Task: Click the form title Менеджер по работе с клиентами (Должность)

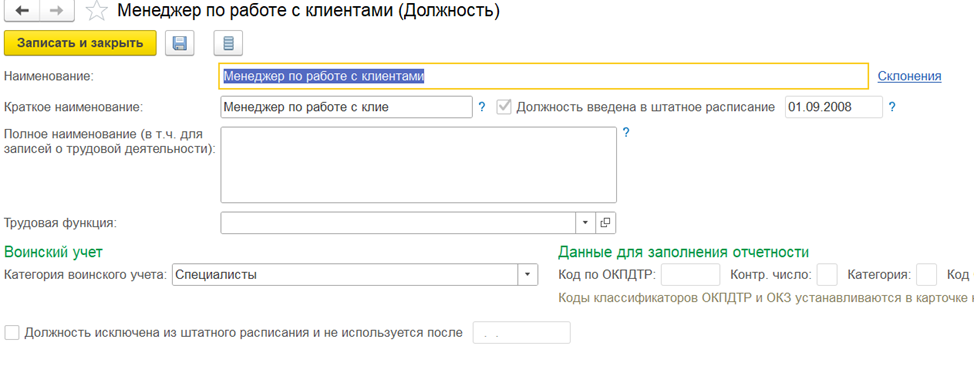Action: coord(308,11)
